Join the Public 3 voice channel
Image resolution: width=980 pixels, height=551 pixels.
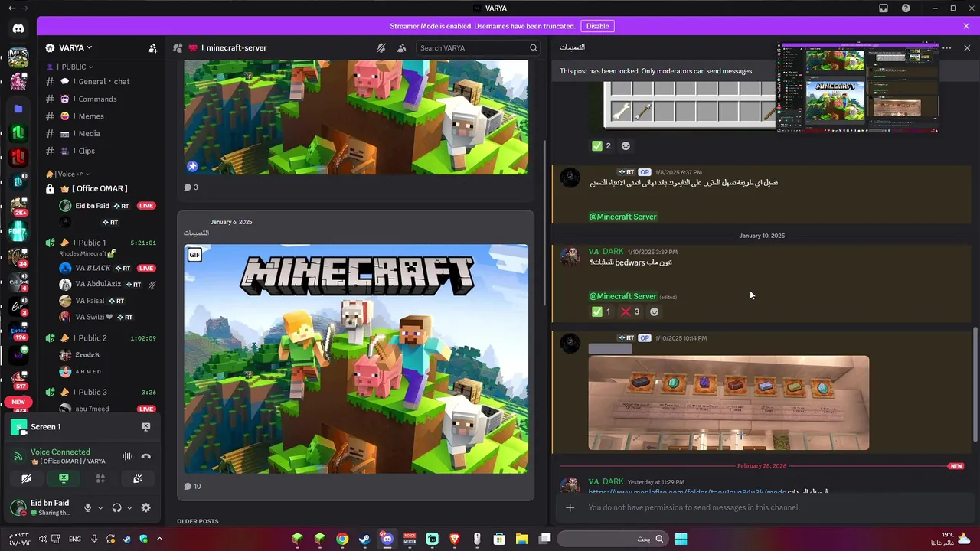point(102,392)
